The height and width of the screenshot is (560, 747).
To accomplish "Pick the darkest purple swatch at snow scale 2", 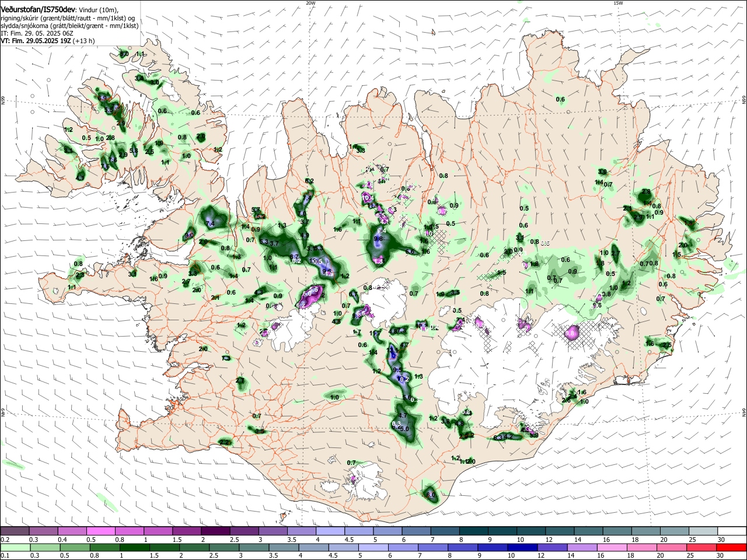I will pyautogui.click(x=215, y=531).
